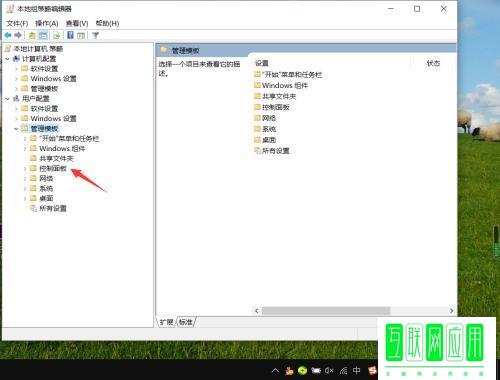Click the horizontal scrollbar left arrow
Image resolution: width=500 pixels, height=380 pixels.
(256, 311)
